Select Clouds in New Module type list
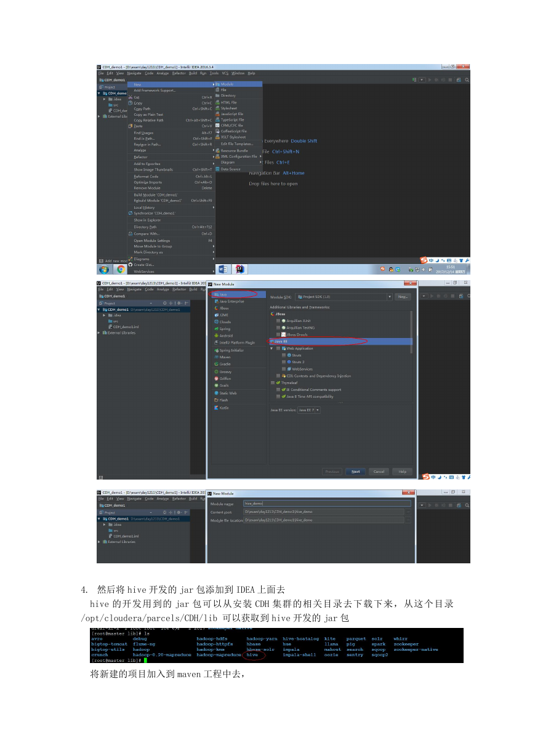 point(239,322)
